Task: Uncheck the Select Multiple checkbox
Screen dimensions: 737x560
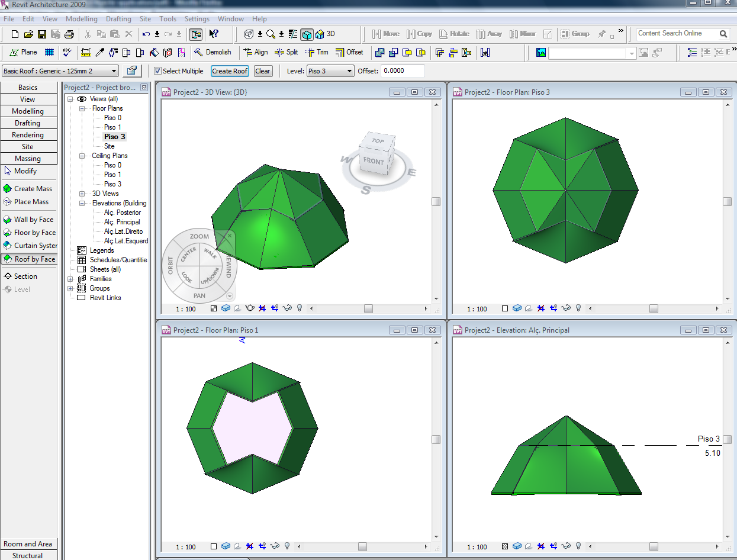Action: click(157, 71)
